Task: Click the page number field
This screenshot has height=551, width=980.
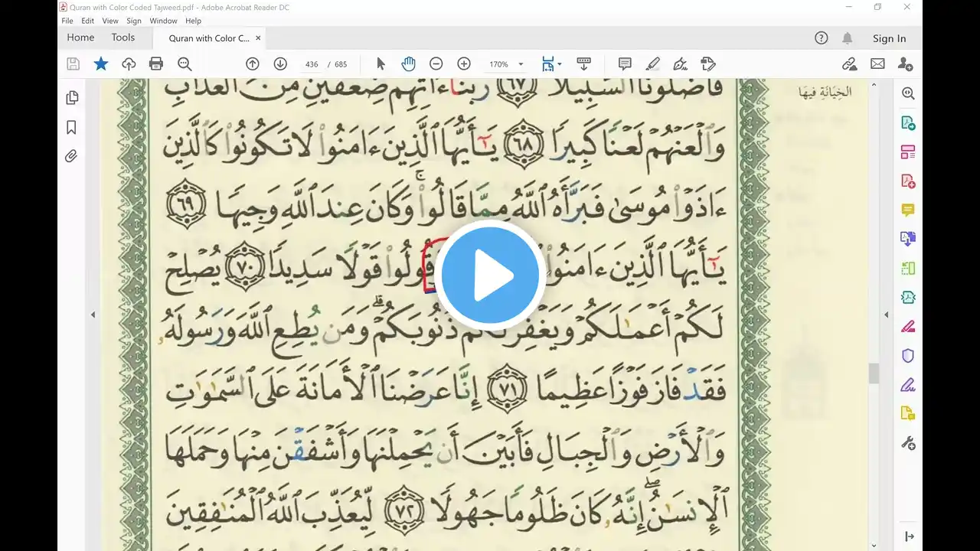Action: 312,64
